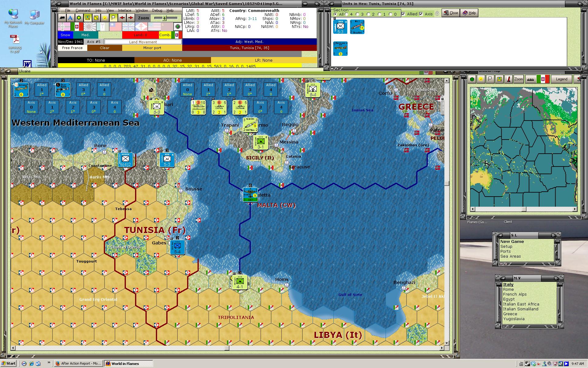The width and height of the screenshot is (588, 368).
Task: Select the United States flag
Action: pyautogui.click(x=154, y=26)
